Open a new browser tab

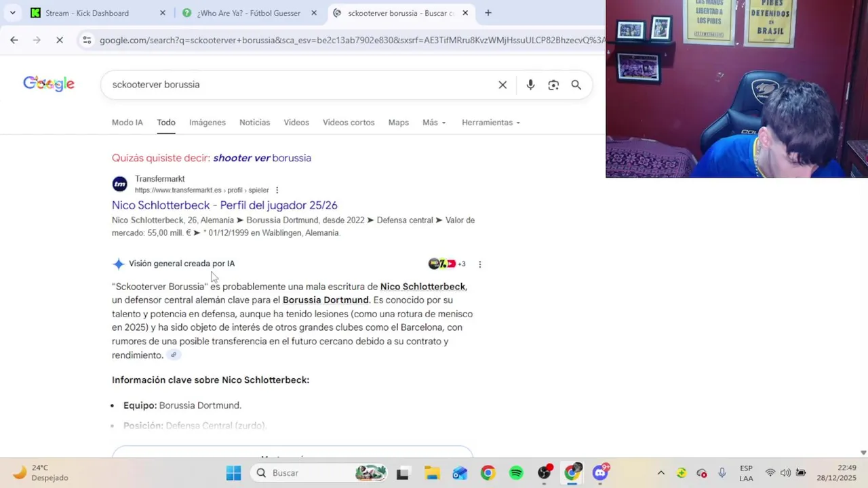click(x=488, y=13)
